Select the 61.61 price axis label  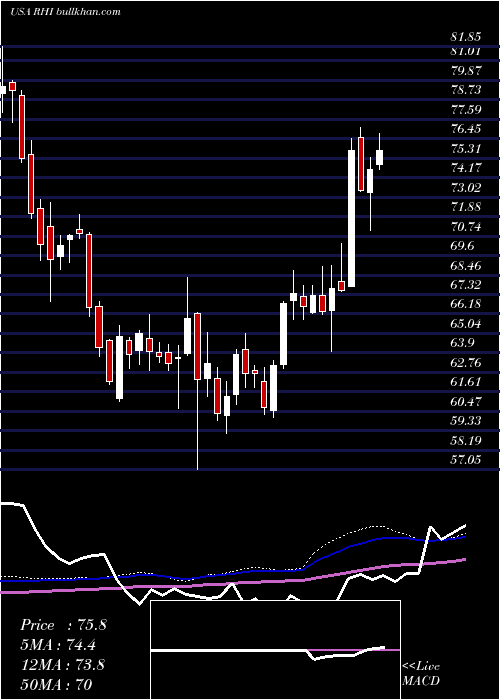(466, 382)
